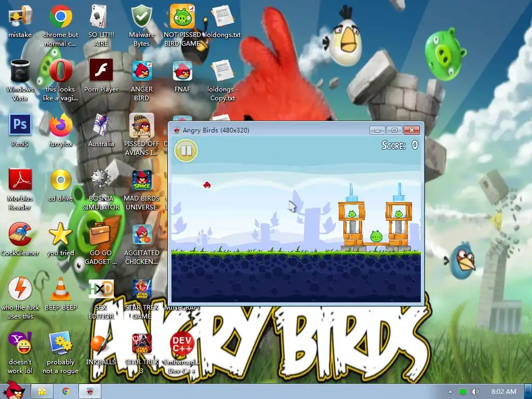The height and width of the screenshot is (399, 532).
Task: Open the CCleaner icon labeled 'CockCleaner'
Action: [20, 235]
